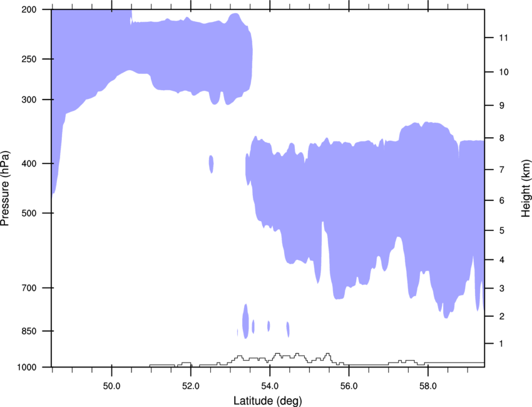Click the 54.0 latitude label
The image size is (532, 407).
pyautogui.click(x=270, y=386)
